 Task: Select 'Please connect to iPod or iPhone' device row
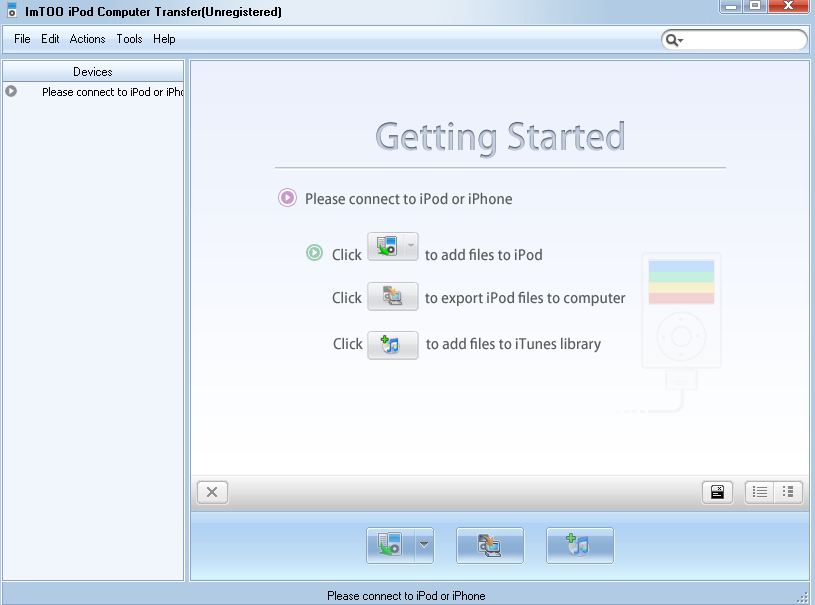click(94, 92)
